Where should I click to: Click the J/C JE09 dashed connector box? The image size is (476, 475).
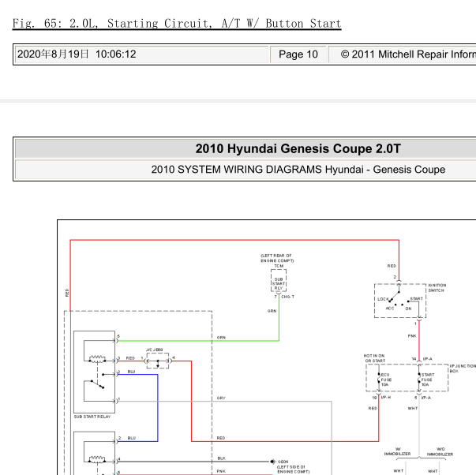[158, 361]
